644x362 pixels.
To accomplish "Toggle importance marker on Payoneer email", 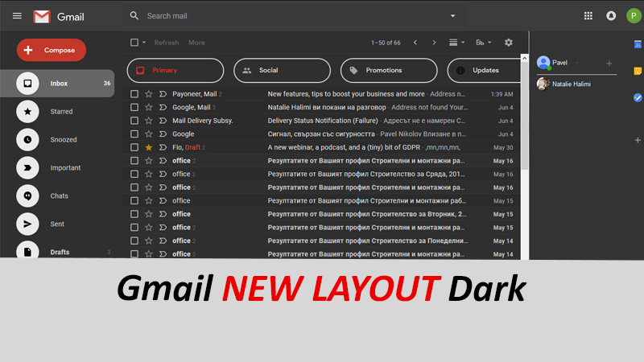I will pyautogui.click(x=163, y=94).
